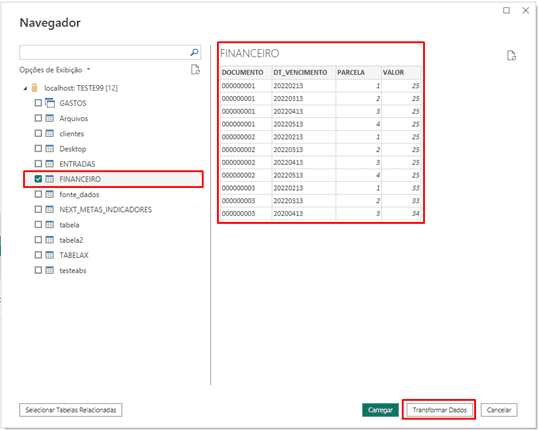Check the TABELAX checkbox

point(38,255)
